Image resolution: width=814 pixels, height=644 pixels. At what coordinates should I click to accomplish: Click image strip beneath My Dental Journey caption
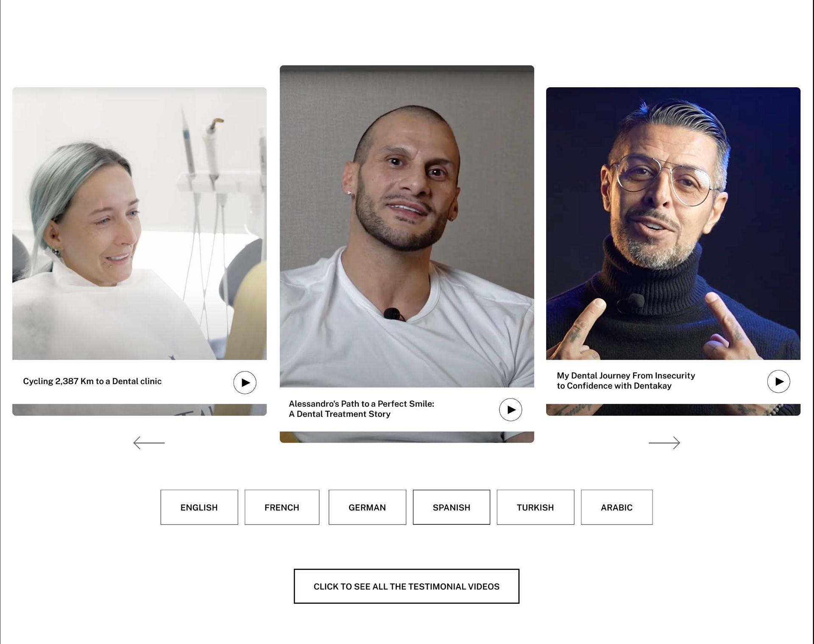(673, 410)
